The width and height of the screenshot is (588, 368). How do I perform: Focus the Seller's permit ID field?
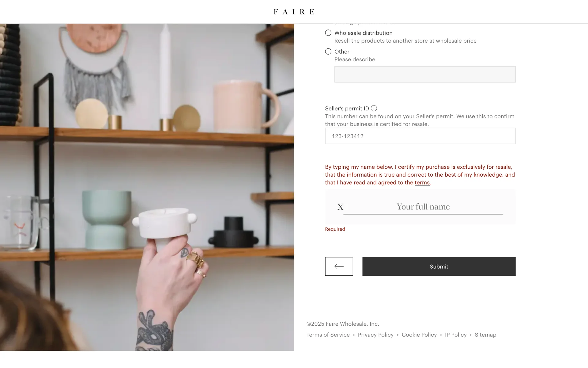point(420,136)
